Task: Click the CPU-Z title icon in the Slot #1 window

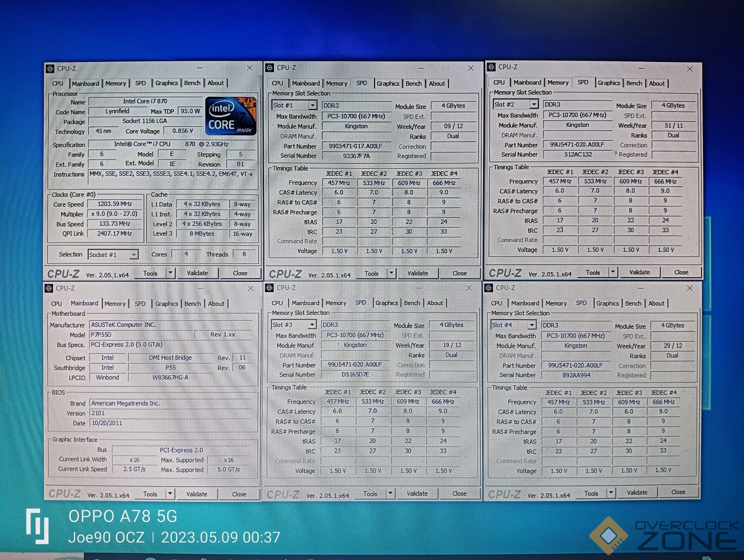Action: (269, 68)
